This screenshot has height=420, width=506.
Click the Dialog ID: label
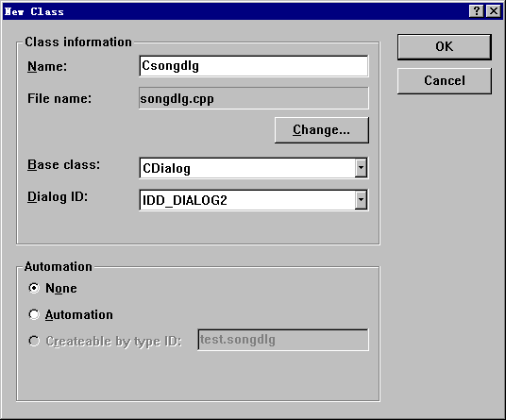pyautogui.click(x=58, y=196)
